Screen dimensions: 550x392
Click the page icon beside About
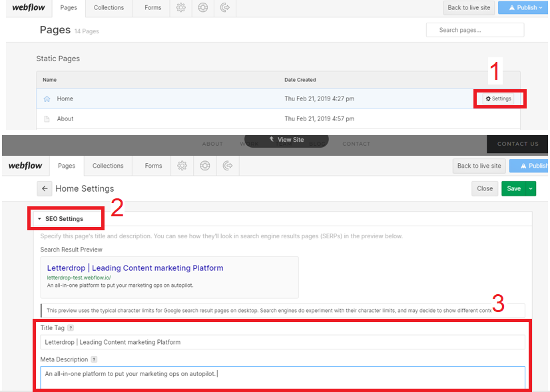(47, 118)
